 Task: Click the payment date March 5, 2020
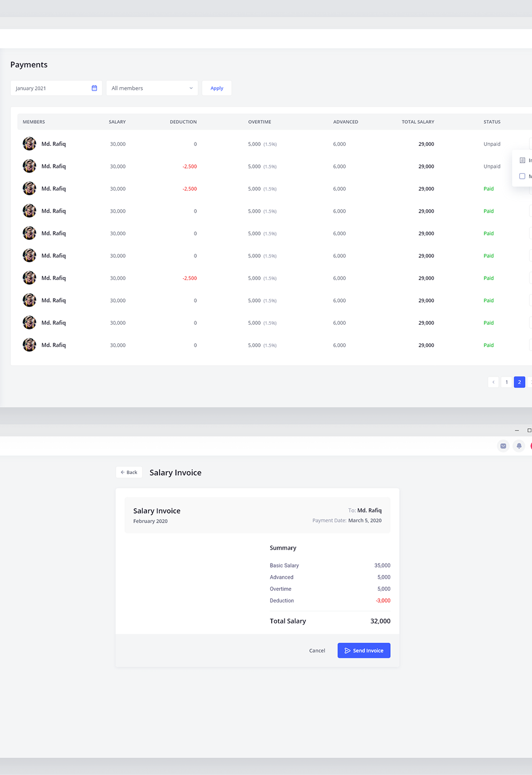[365, 521]
